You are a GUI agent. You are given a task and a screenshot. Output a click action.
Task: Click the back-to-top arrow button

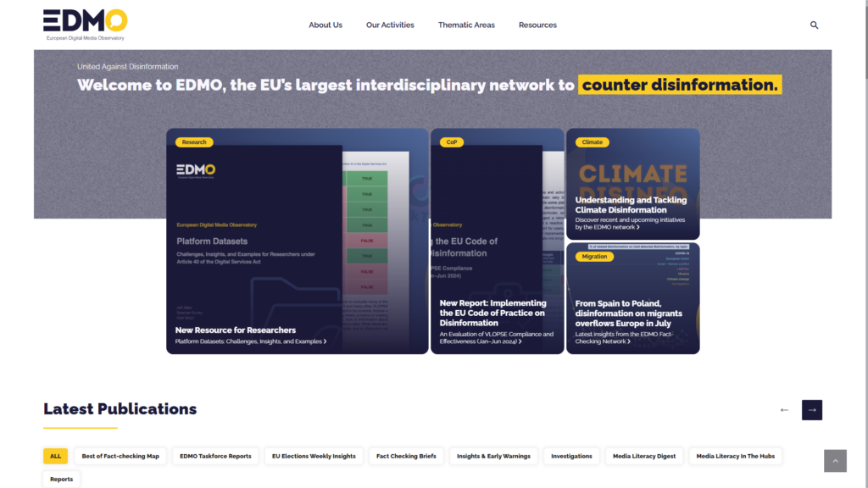click(835, 460)
